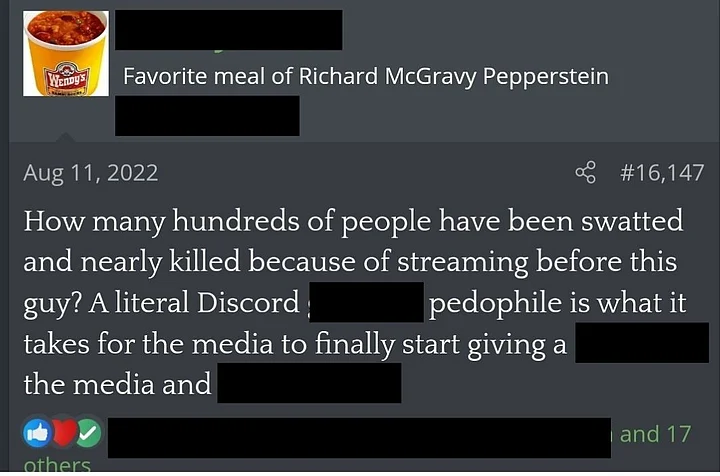Image resolution: width=720 pixels, height=476 pixels.
Task: Click the green checkmark reaction icon
Action: tap(89, 433)
